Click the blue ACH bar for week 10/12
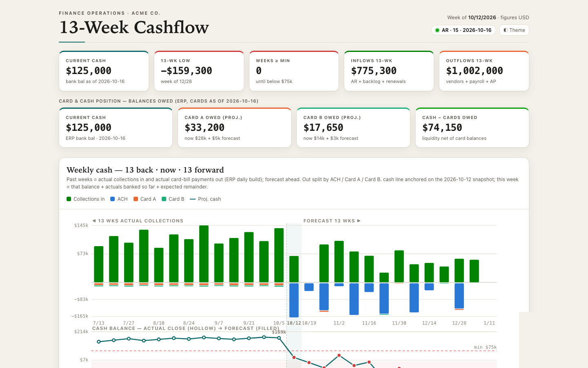 pos(294,300)
